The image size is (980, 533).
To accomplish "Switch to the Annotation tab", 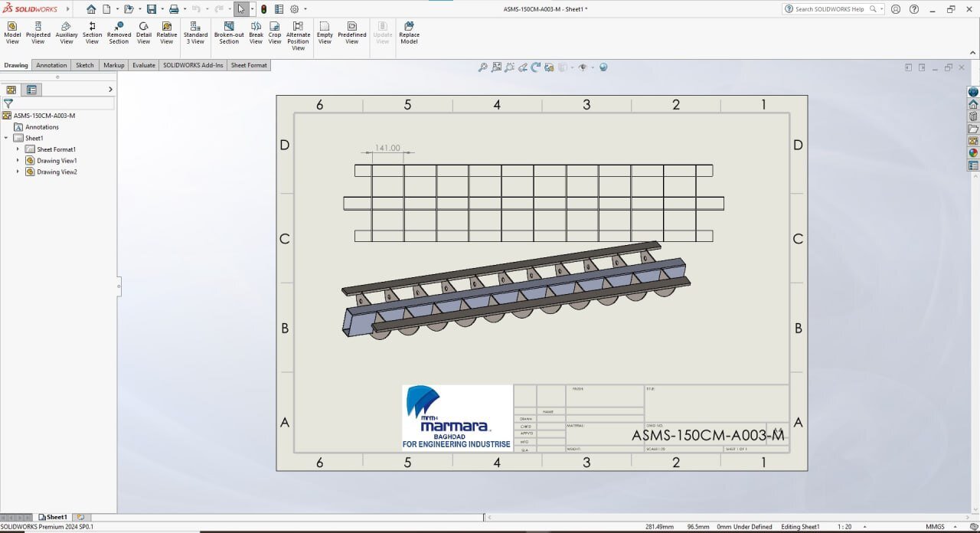I will (51, 65).
